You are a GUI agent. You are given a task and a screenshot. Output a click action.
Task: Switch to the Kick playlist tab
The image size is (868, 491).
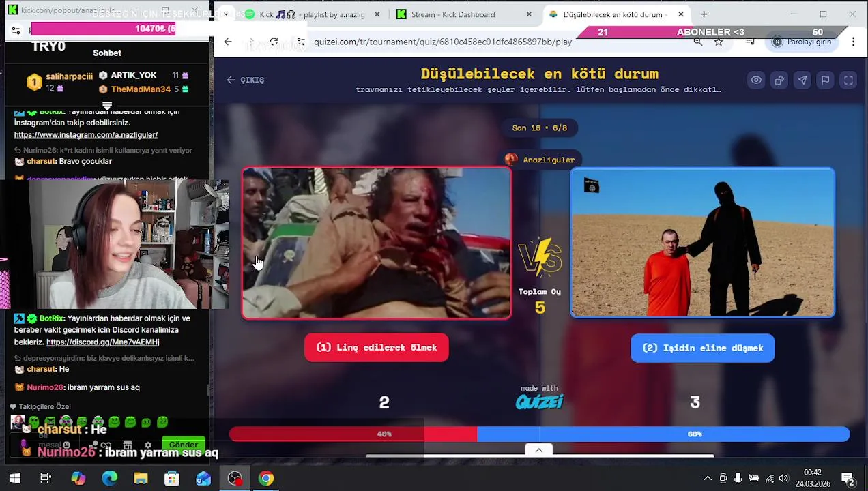pyautogui.click(x=312, y=14)
